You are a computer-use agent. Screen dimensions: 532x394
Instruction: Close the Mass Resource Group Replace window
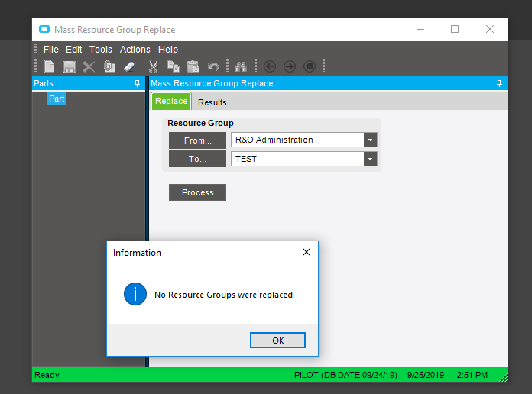490,29
